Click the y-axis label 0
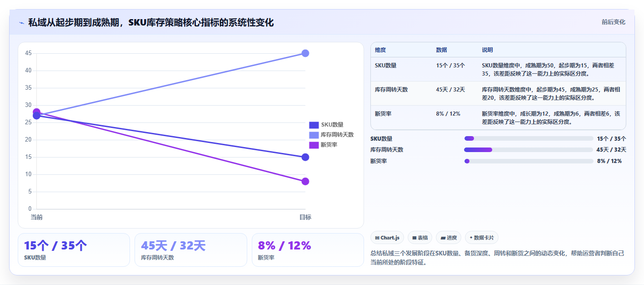The height and width of the screenshot is (285, 644). [30, 209]
